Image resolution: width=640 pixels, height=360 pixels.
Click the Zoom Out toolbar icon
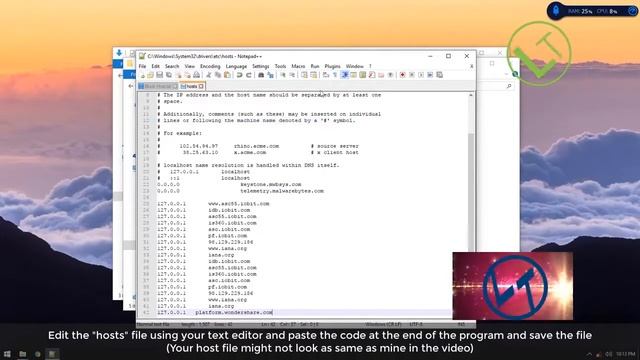pyautogui.click(x=292, y=75)
